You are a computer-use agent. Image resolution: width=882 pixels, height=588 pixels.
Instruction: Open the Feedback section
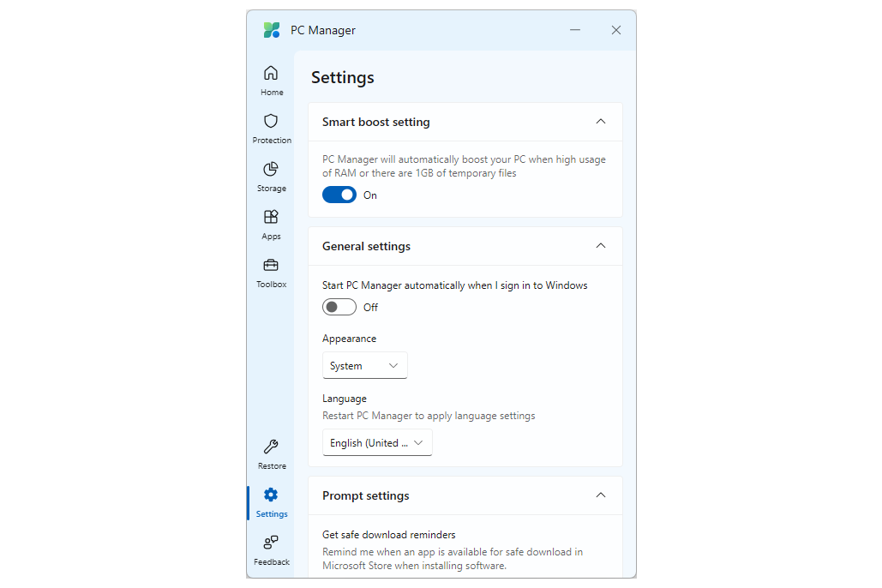point(271,550)
